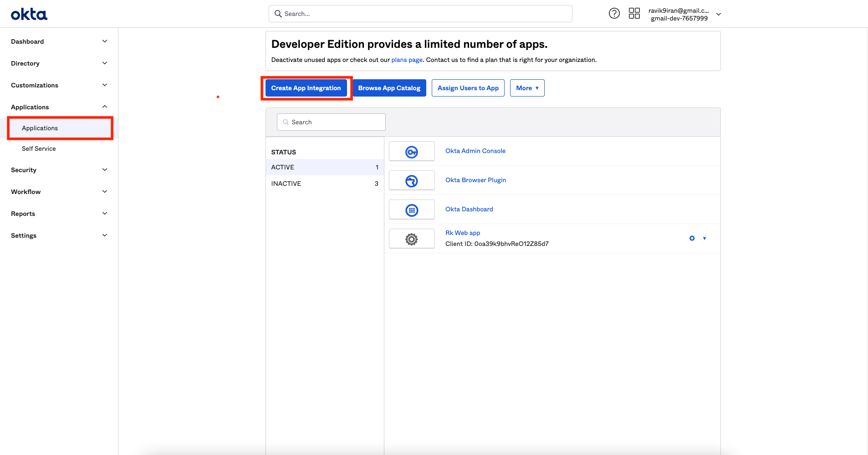Expand the account menu chevron

coord(719,14)
